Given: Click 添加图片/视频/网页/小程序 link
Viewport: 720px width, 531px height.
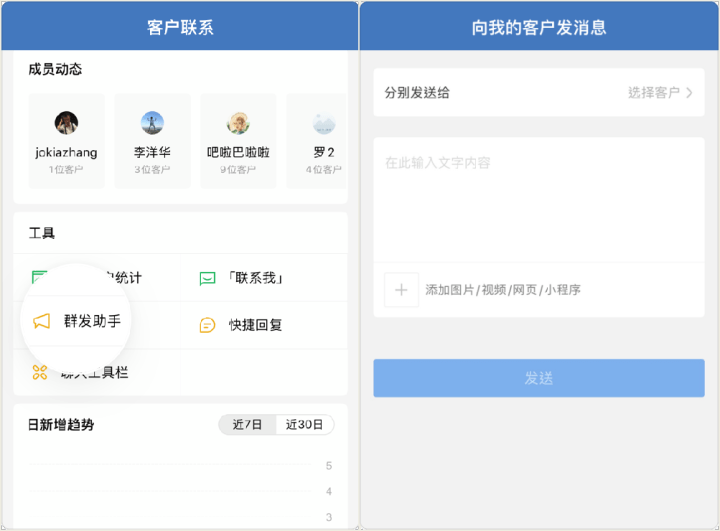Looking at the screenshot, I should point(502,290).
